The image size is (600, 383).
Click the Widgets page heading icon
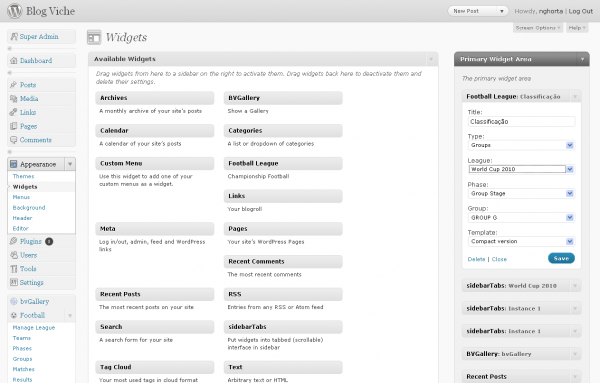pyautogui.click(x=94, y=37)
